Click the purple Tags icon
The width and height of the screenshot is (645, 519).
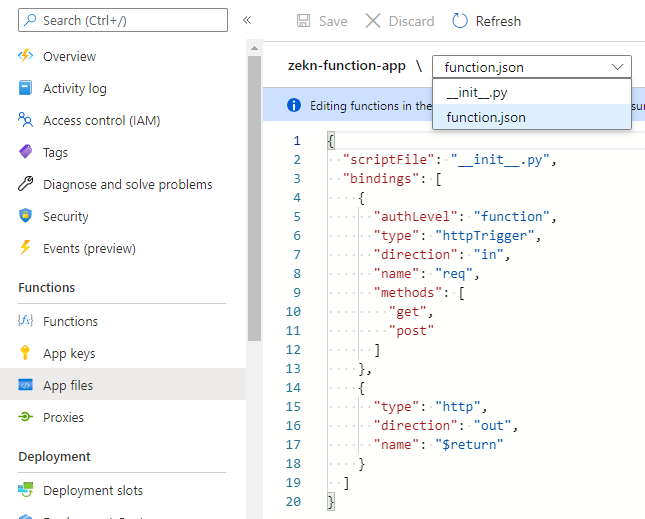click(x=26, y=152)
